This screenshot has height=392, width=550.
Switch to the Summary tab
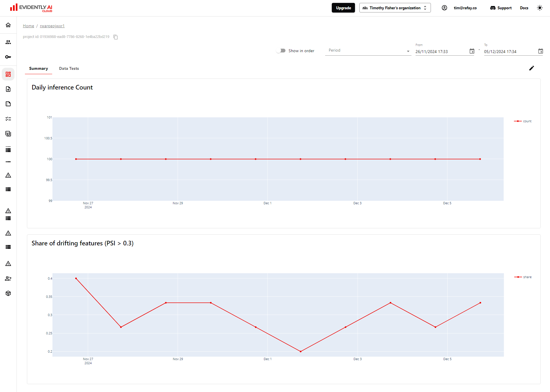tap(39, 68)
